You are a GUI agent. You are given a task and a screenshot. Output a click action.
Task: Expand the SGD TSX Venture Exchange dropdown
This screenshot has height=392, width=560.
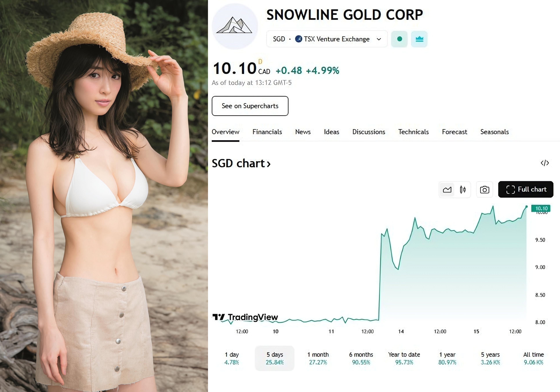click(327, 39)
